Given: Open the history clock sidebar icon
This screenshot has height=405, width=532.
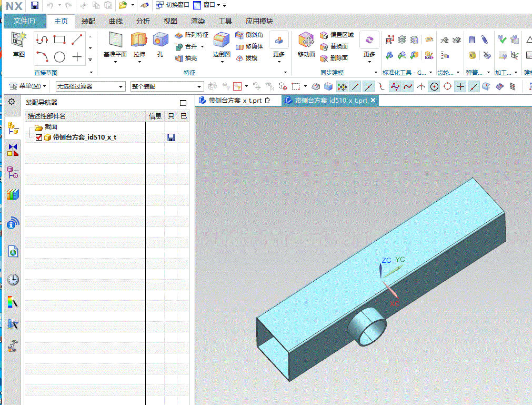Looking at the screenshot, I should [x=13, y=280].
